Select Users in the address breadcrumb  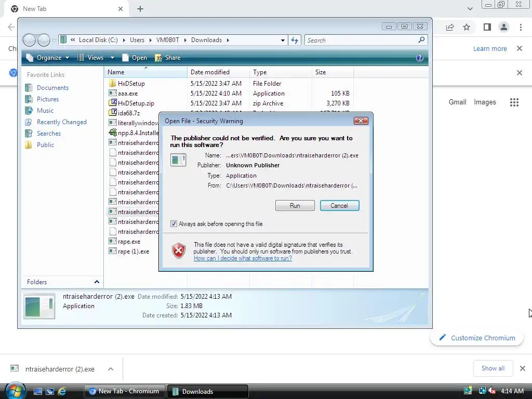[x=137, y=40]
